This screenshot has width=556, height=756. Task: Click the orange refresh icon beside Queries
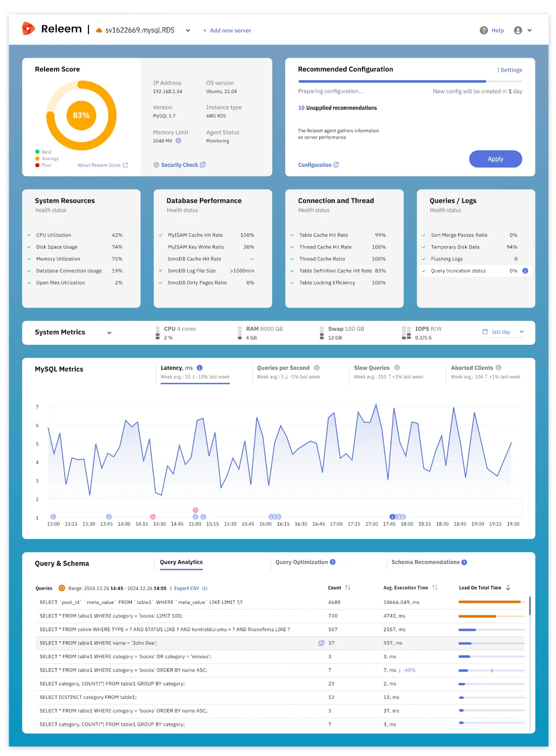click(x=61, y=588)
